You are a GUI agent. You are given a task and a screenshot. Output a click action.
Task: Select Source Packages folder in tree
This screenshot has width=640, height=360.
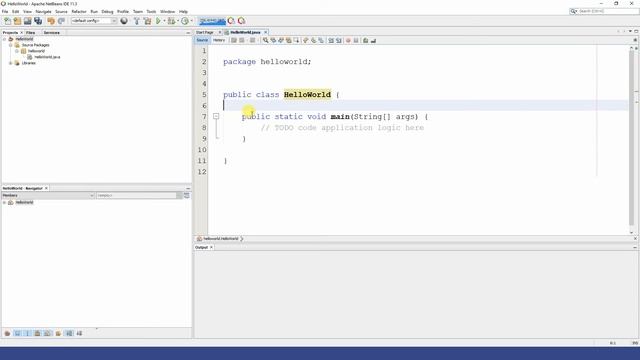(x=36, y=45)
